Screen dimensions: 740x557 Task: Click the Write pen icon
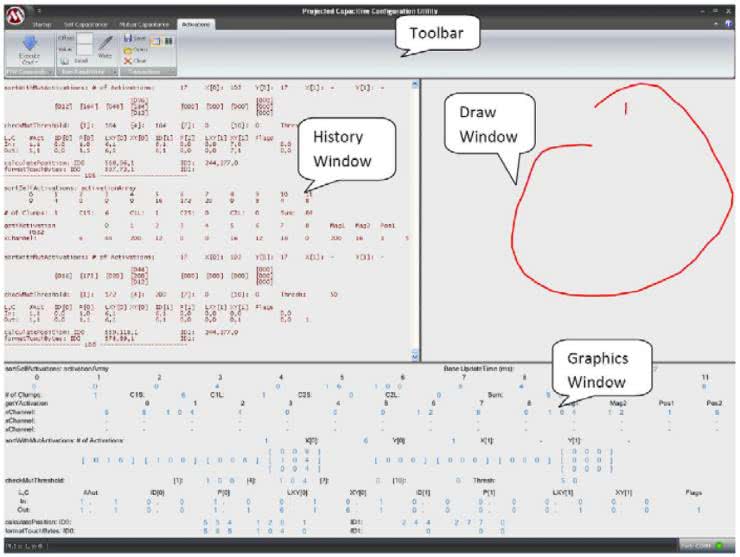[x=105, y=43]
